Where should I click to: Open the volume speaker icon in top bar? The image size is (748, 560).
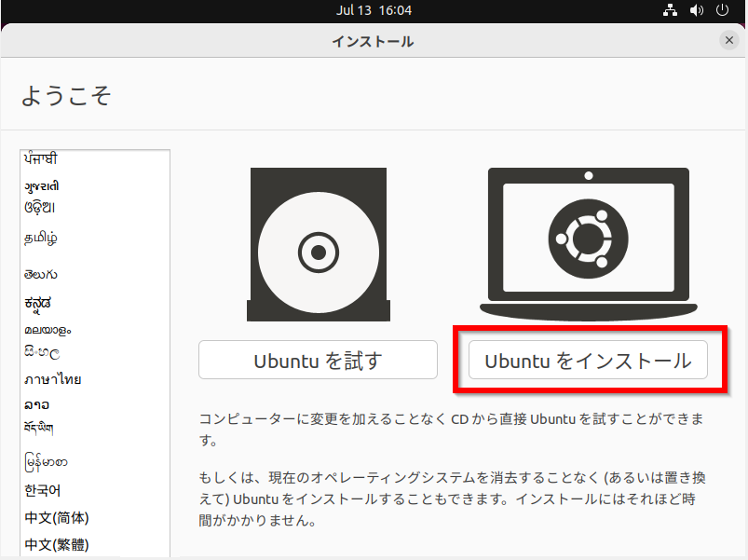pyautogui.click(x=697, y=10)
